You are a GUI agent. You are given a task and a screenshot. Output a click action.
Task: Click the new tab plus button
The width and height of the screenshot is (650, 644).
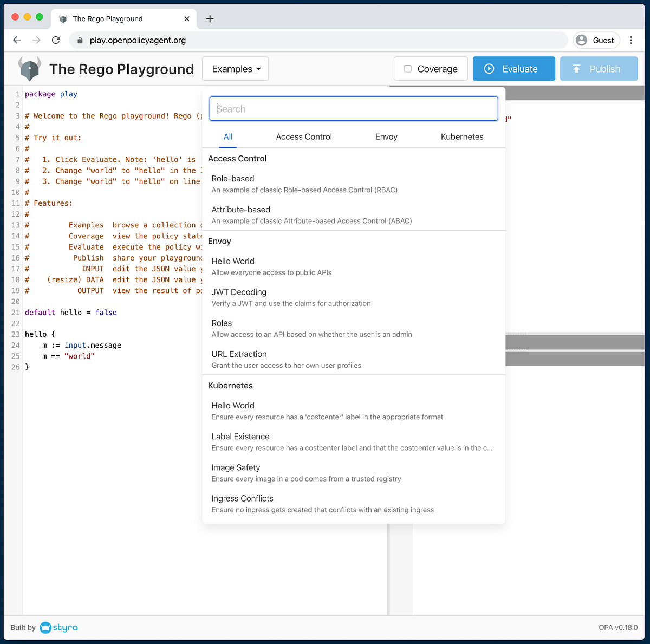[210, 18]
